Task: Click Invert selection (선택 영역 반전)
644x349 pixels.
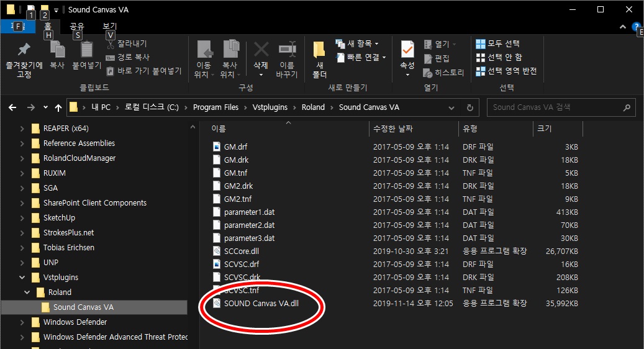Action: (x=506, y=71)
